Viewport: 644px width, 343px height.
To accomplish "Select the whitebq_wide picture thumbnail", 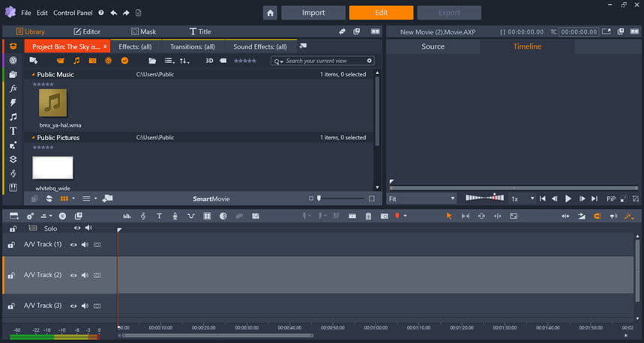I will click(x=53, y=168).
